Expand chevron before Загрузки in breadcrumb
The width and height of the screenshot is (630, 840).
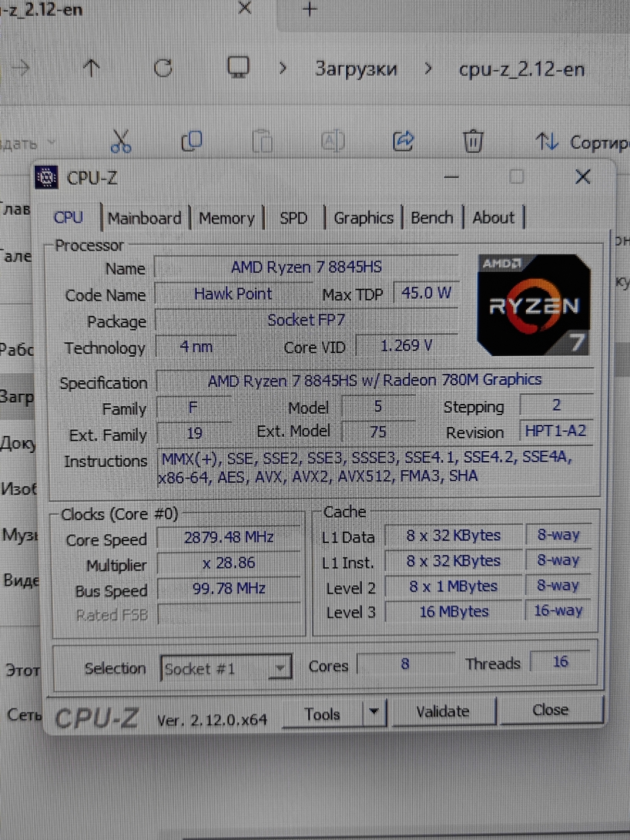pyautogui.click(x=283, y=69)
